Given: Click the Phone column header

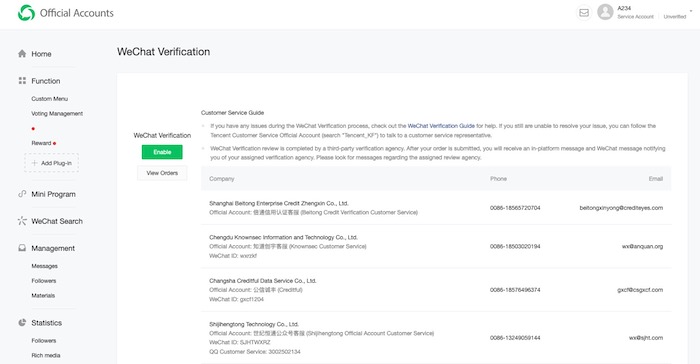Looking at the screenshot, I should point(498,179).
